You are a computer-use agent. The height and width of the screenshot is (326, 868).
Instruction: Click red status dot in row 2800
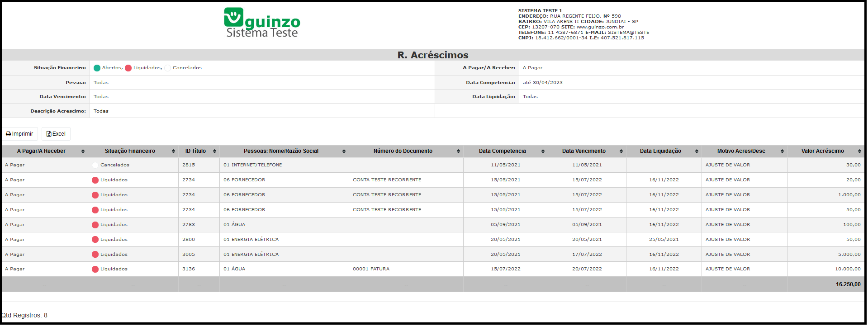click(95, 240)
